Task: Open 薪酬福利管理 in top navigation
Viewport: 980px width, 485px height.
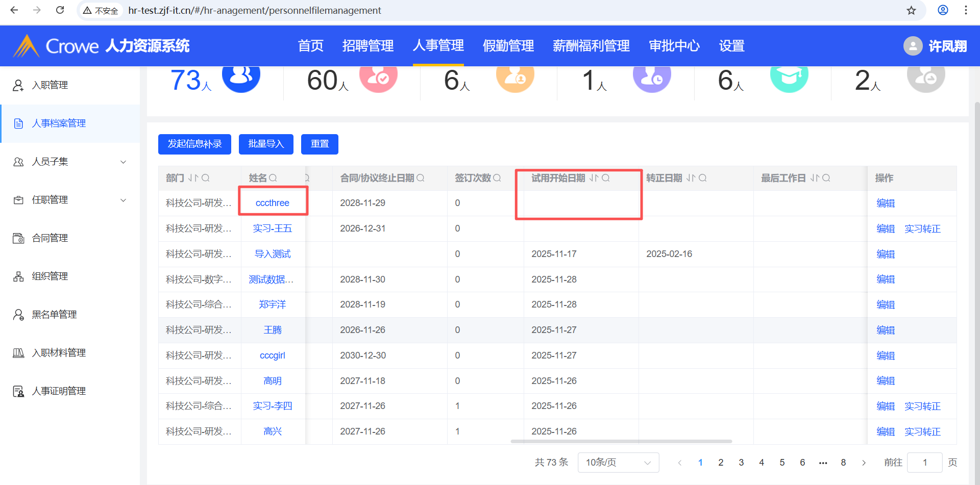Action: click(591, 46)
